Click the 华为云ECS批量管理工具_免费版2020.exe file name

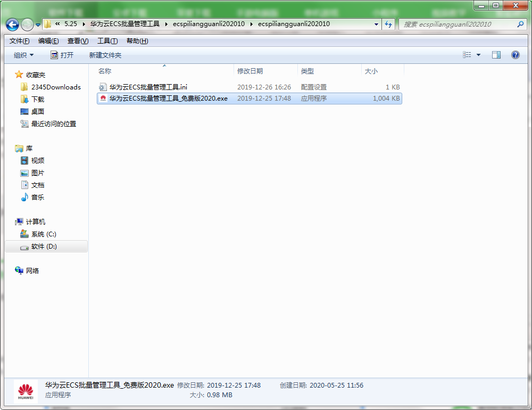168,98
